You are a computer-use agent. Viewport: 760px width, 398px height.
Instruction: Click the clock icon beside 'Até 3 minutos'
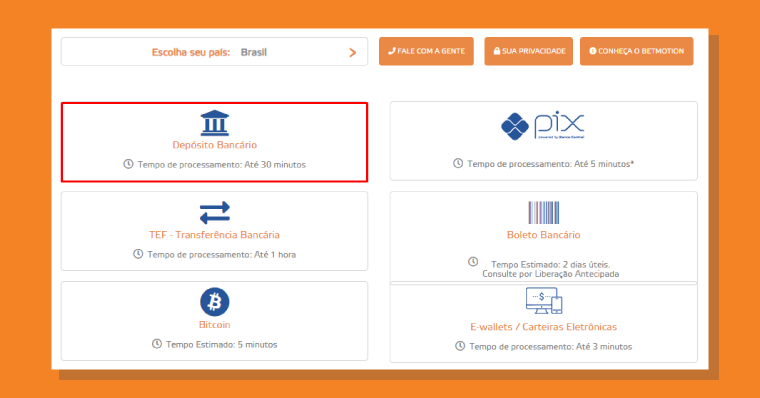(460, 346)
